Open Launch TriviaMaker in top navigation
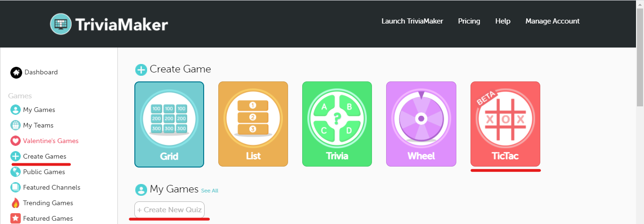 (x=412, y=21)
